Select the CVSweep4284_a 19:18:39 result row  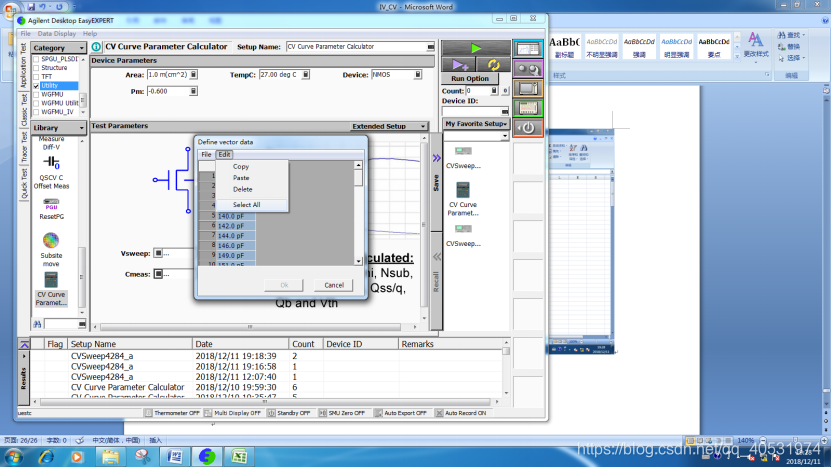point(267,356)
